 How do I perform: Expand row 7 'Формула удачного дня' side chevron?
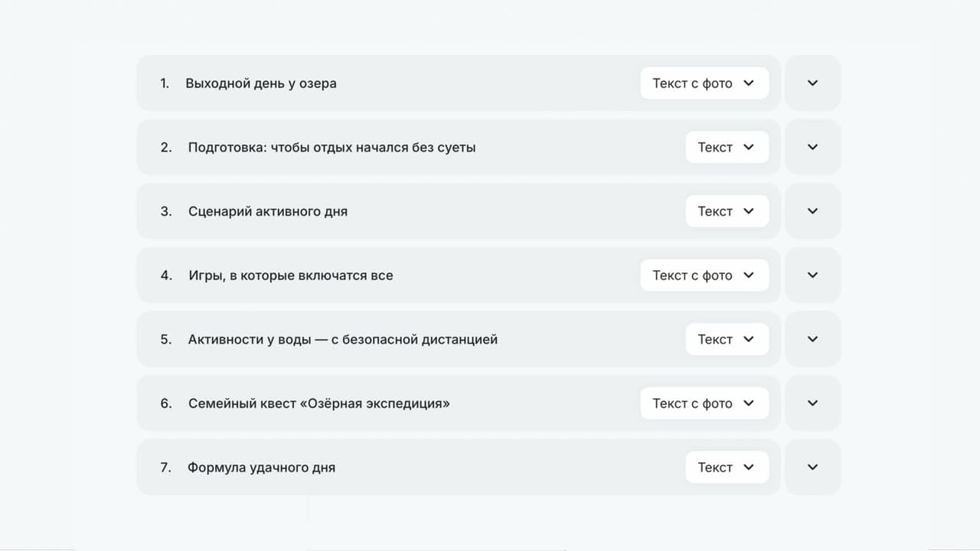(813, 467)
